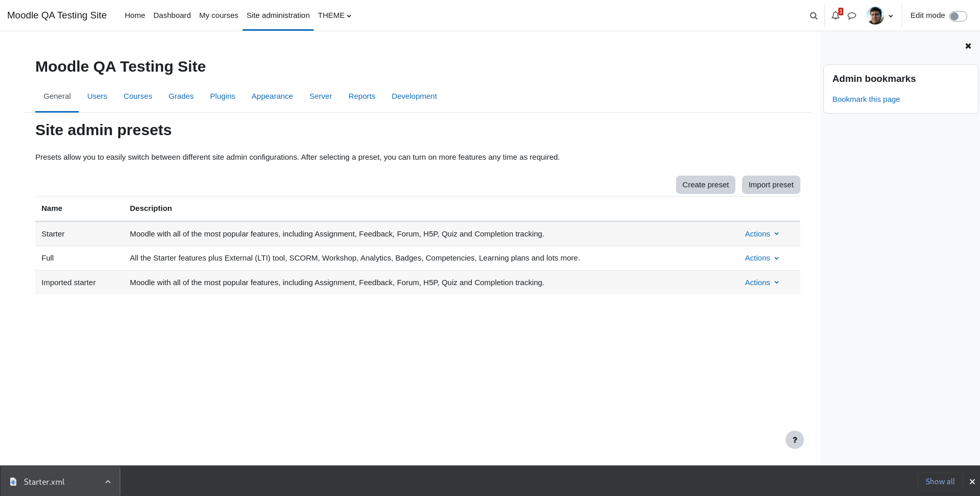Click Show all downloads

tap(940, 482)
